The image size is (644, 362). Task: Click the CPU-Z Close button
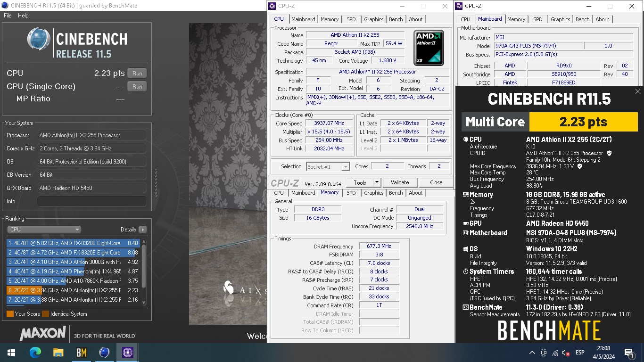point(436,182)
